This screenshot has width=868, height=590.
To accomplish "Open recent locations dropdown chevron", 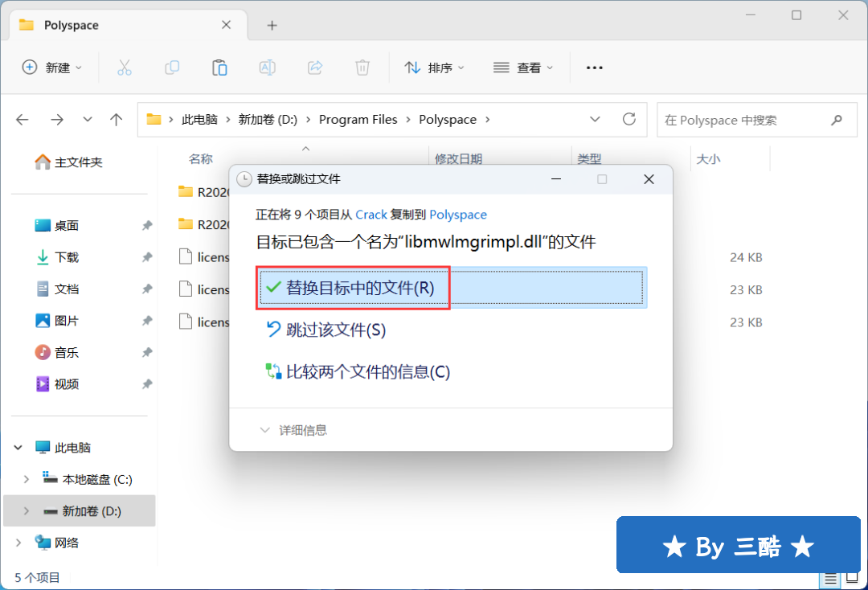I will pos(88,120).
